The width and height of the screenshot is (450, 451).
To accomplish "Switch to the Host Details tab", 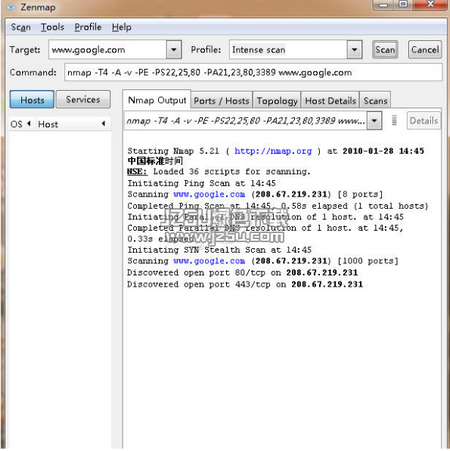I will pos(330,101).
